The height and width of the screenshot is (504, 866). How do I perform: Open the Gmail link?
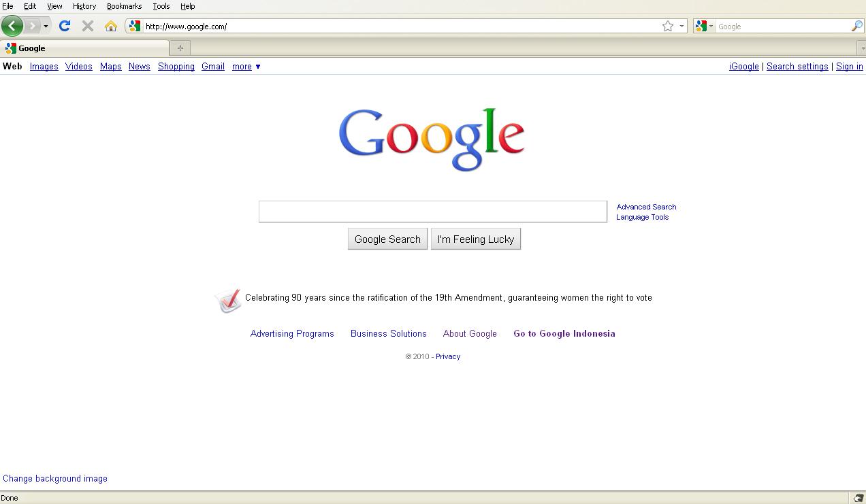tap(212, 67)
